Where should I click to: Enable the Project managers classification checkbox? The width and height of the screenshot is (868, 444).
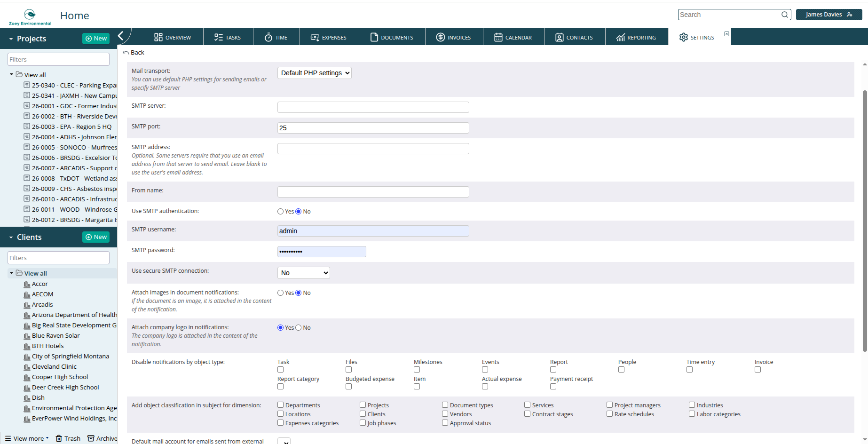click(x=610, y=405)
